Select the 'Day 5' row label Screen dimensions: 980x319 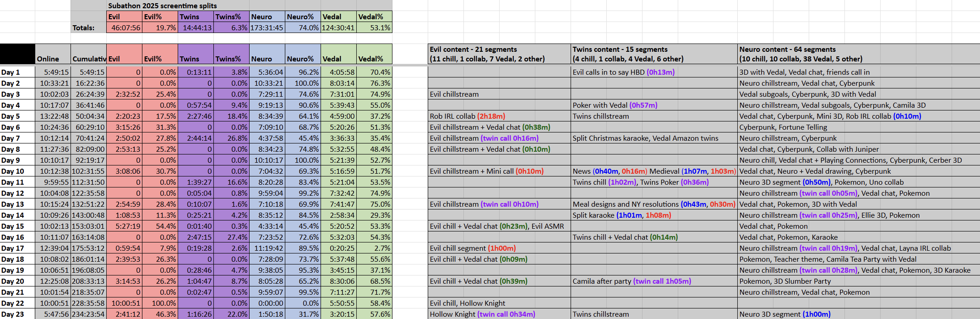pos(17,116)
